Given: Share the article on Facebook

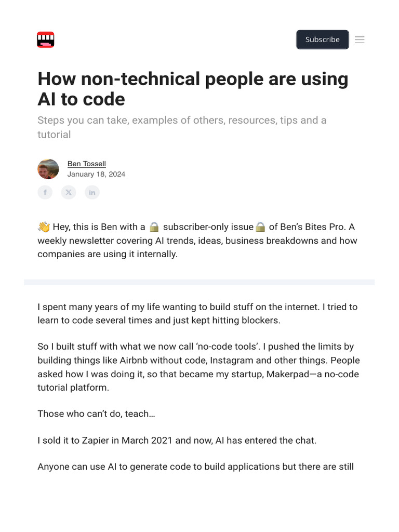Looking at the screenshot, I should coord(45,193).
